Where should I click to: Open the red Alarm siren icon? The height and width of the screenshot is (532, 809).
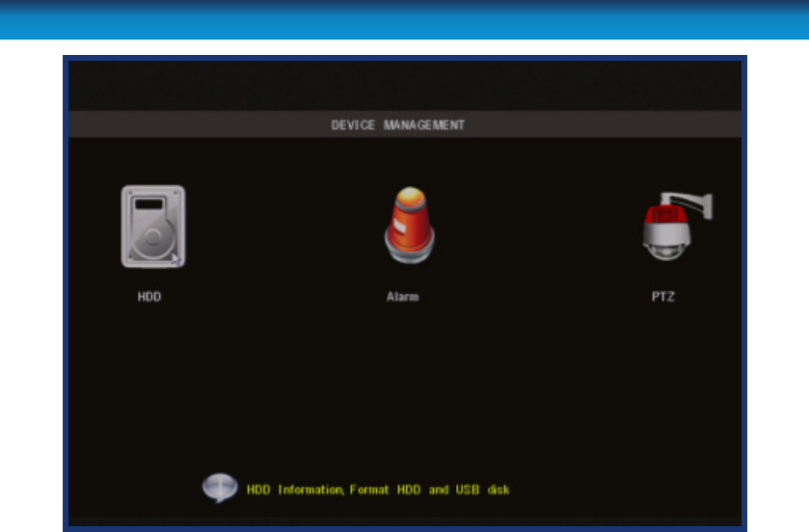click(x=410, y=226)
